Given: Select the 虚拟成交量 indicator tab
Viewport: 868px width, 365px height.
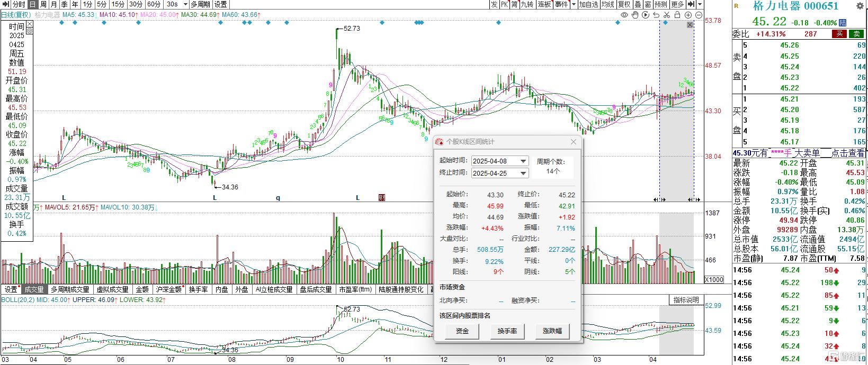Looking at the screenshot, I should 112,289.
